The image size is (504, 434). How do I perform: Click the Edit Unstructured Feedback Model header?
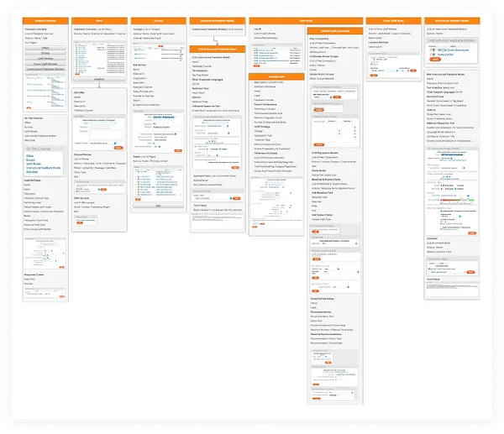click(216, 50)
